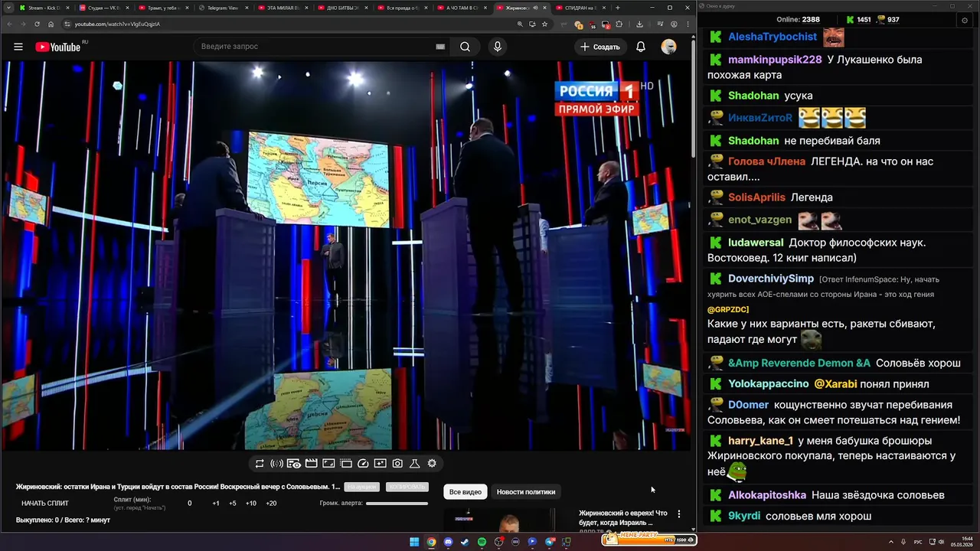Click the Создать button
The width and height of the screenshot is (980, 551).
coord(601,47)
